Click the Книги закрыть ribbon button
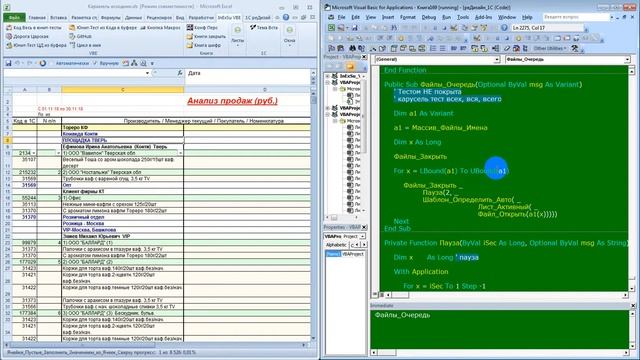Image resolution: width=640 pixels, height=360 pixels. (x=206, y=36)
